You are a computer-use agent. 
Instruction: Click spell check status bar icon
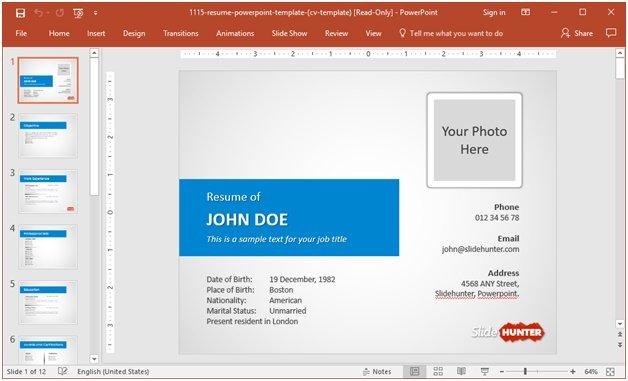62,371
